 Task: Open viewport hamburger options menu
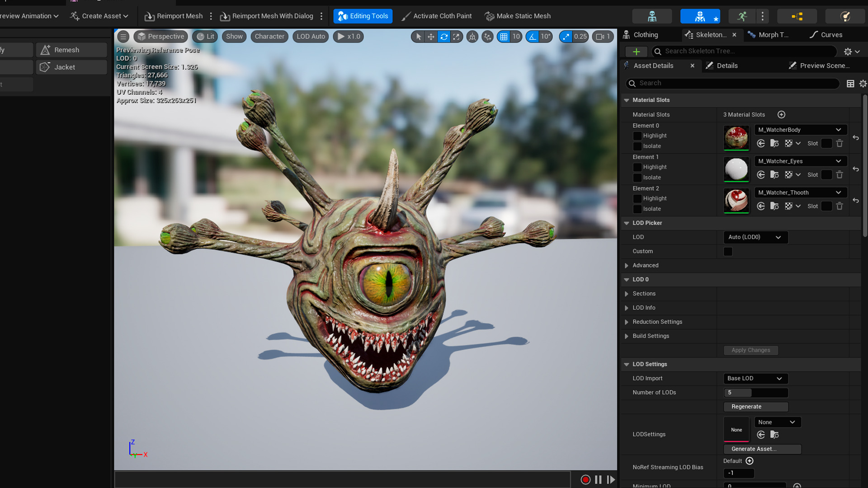123,37
